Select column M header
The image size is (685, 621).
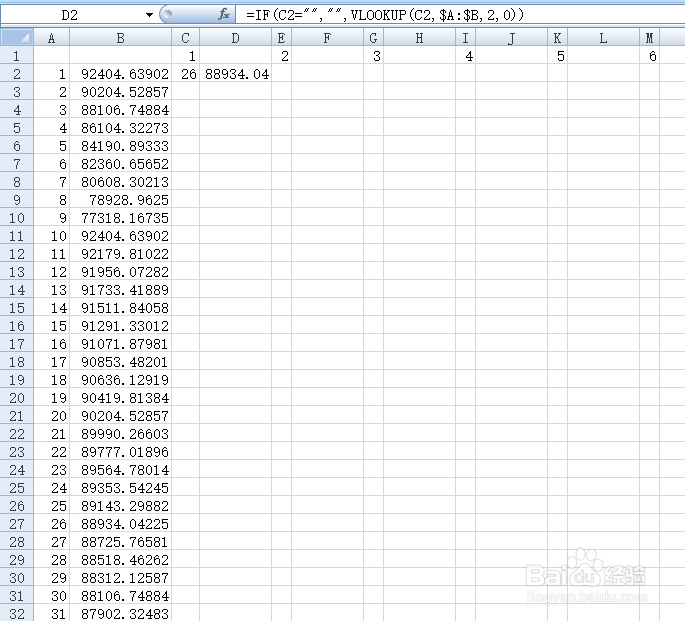tap(650, 38)
